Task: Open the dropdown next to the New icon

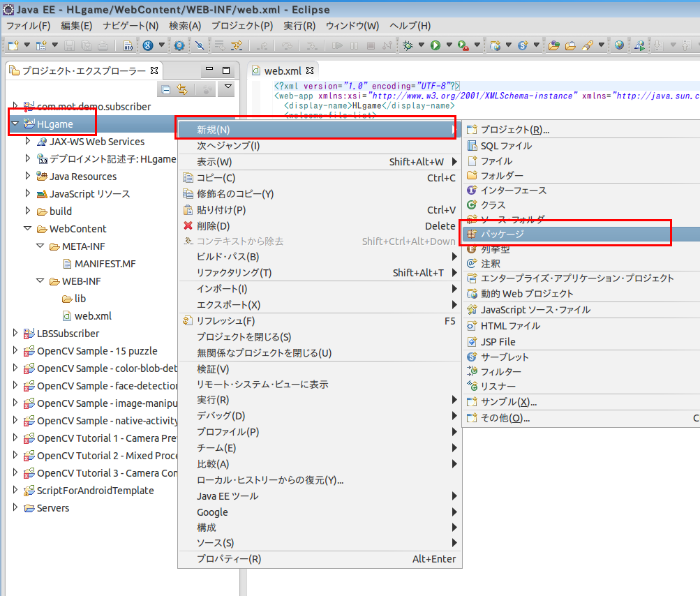Action: click(27, 45)
